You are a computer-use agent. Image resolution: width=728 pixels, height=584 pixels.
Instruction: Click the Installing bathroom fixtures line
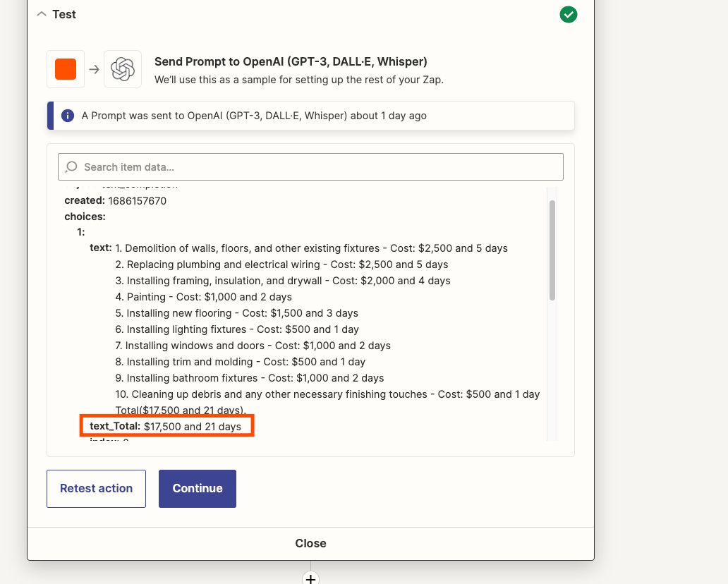click(249, 378)
